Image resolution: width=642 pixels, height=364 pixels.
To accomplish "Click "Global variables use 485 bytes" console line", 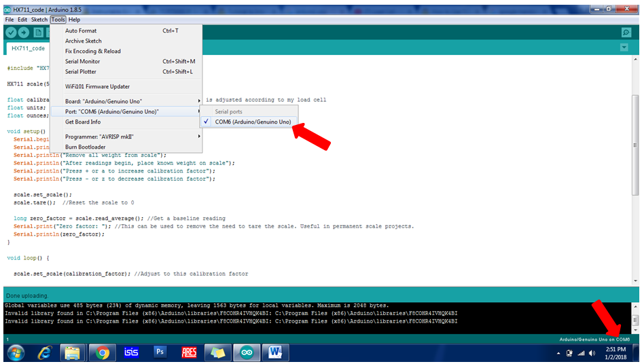I will (196, 306).
